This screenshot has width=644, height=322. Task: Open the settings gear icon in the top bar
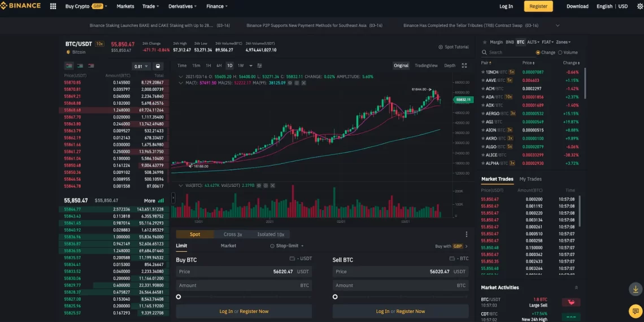(x=640, y=6)
